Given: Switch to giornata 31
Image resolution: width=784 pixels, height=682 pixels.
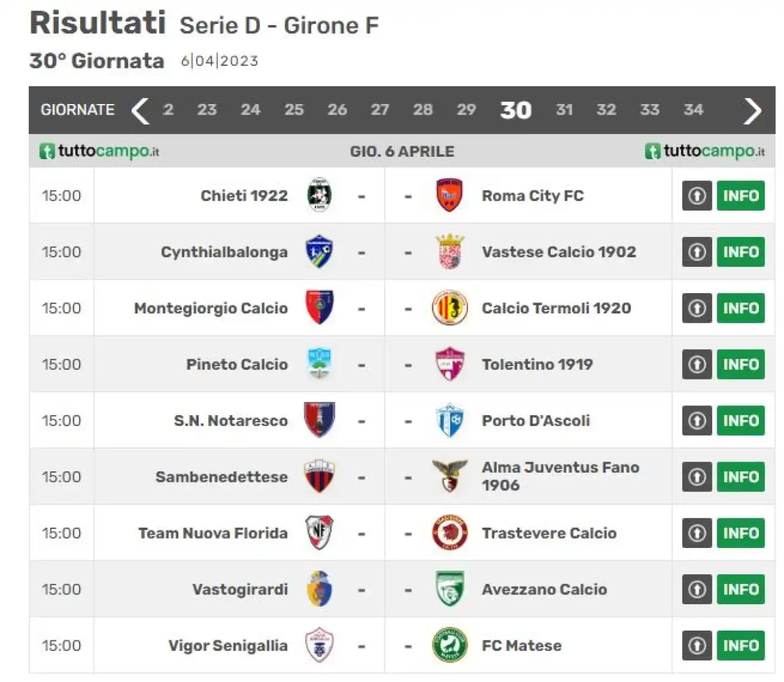Looking at the screenshot, I should (x=564, y=110).
